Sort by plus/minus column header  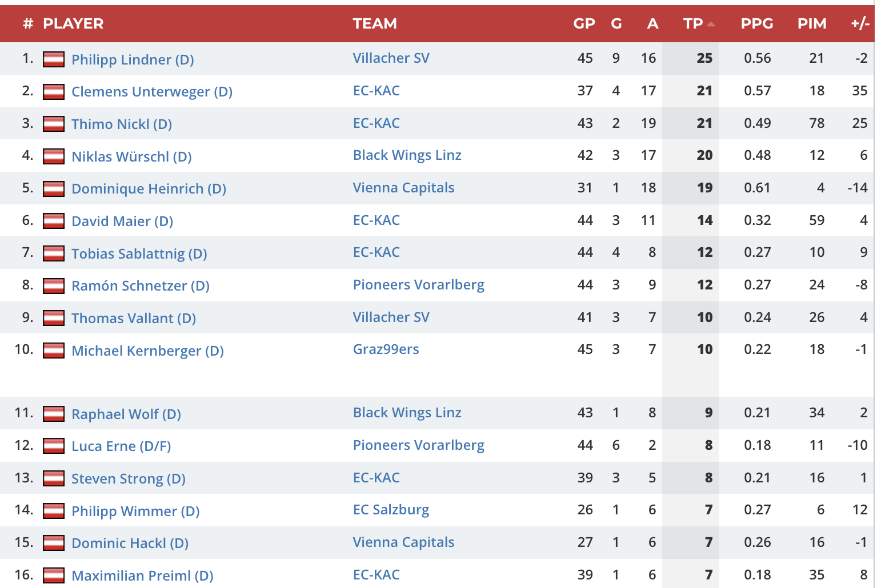point(860,24)
